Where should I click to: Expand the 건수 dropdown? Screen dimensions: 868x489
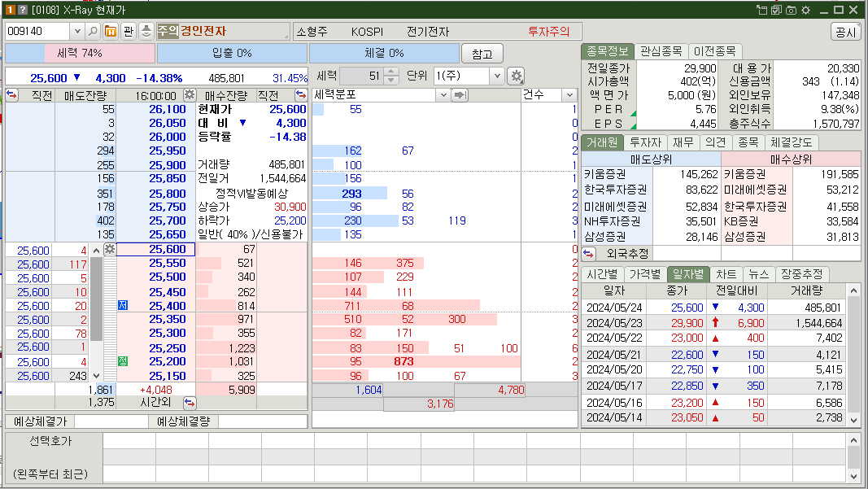(x=569, y=95)
